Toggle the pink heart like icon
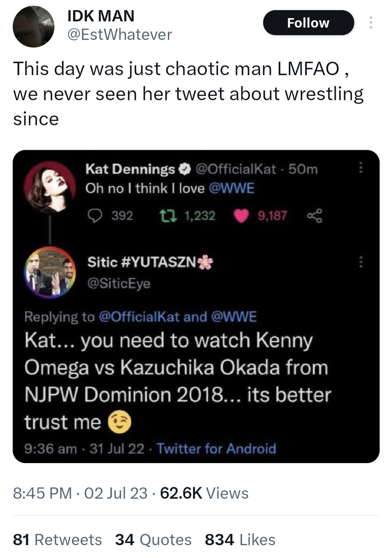Viewport: 392px width, 558px height. coord(241,216)
